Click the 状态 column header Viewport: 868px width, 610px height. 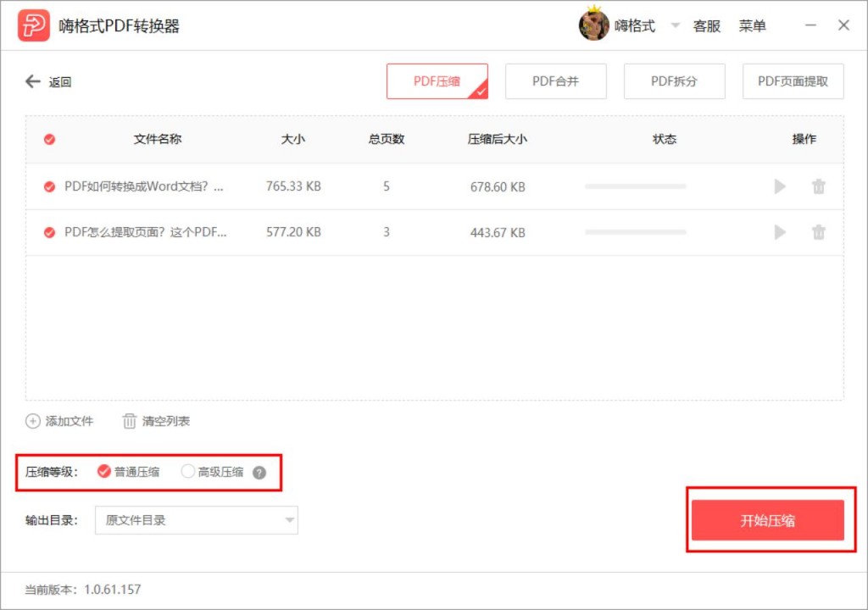tap(665, 139)
